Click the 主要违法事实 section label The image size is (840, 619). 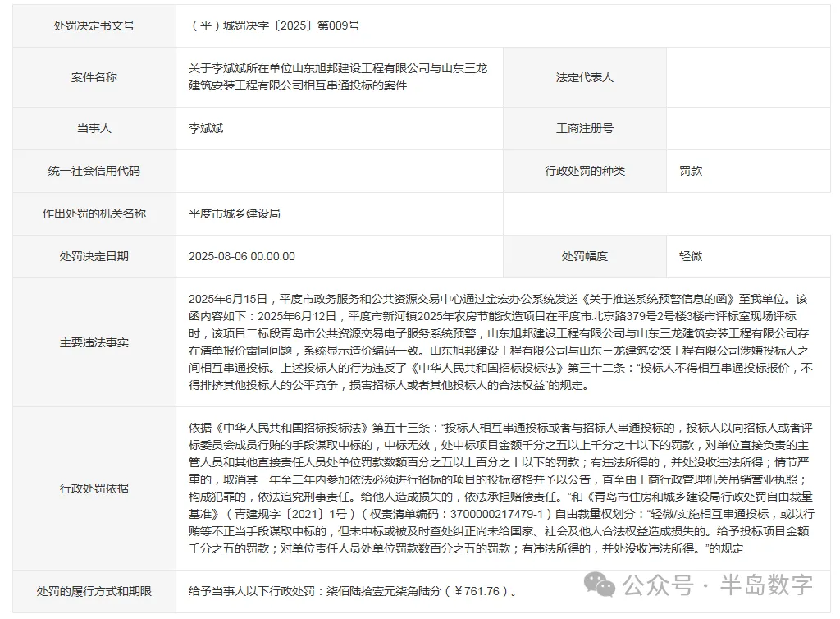pos(94,342)
